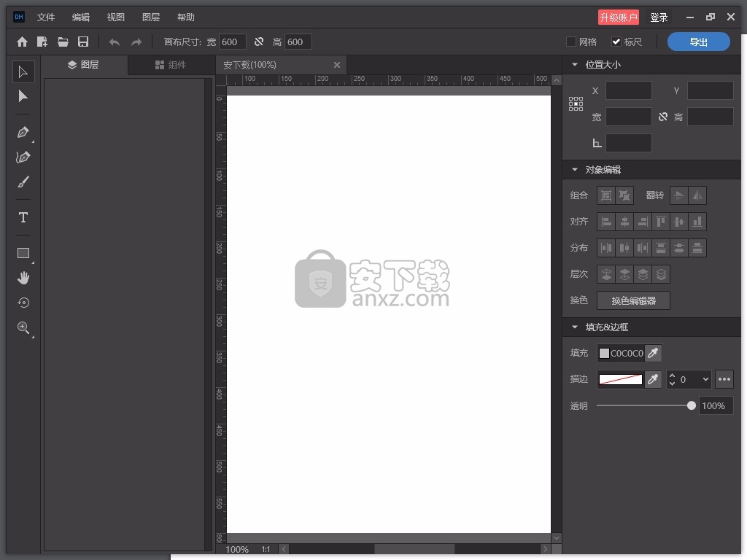Enable the 网格 grid checkbox
747x560 pixels.
[x=570, y=42]
